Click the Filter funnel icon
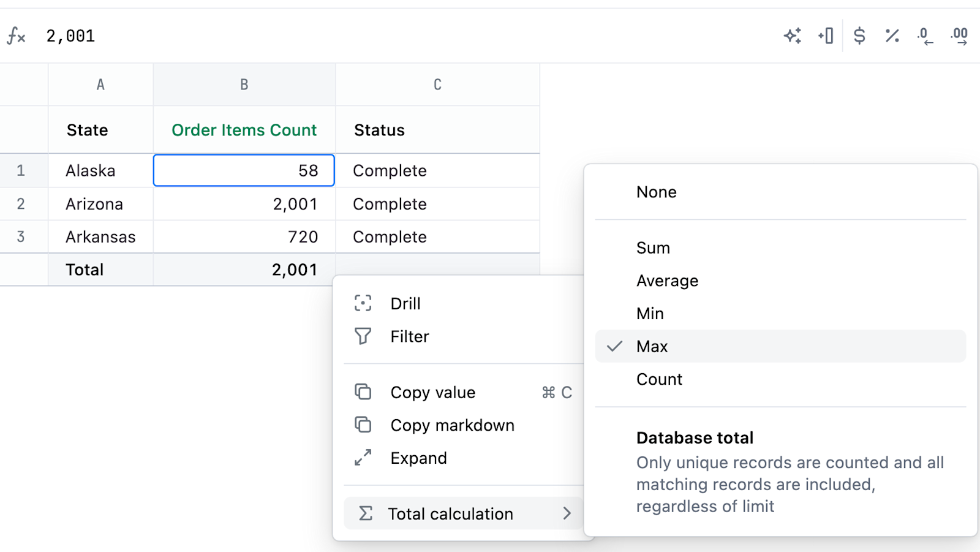The image size is (980, 552). (363, 336)
